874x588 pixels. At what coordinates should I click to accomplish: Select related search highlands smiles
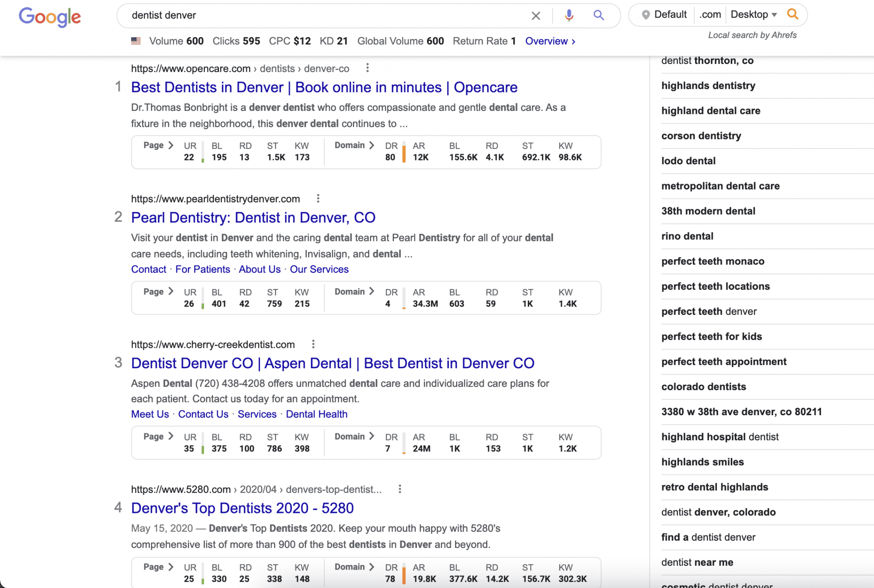[702, 462]
